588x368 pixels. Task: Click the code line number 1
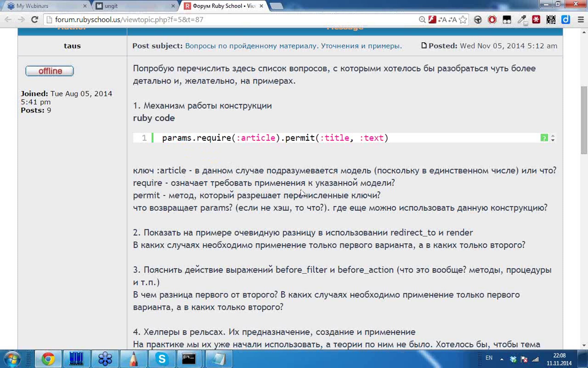144,138
